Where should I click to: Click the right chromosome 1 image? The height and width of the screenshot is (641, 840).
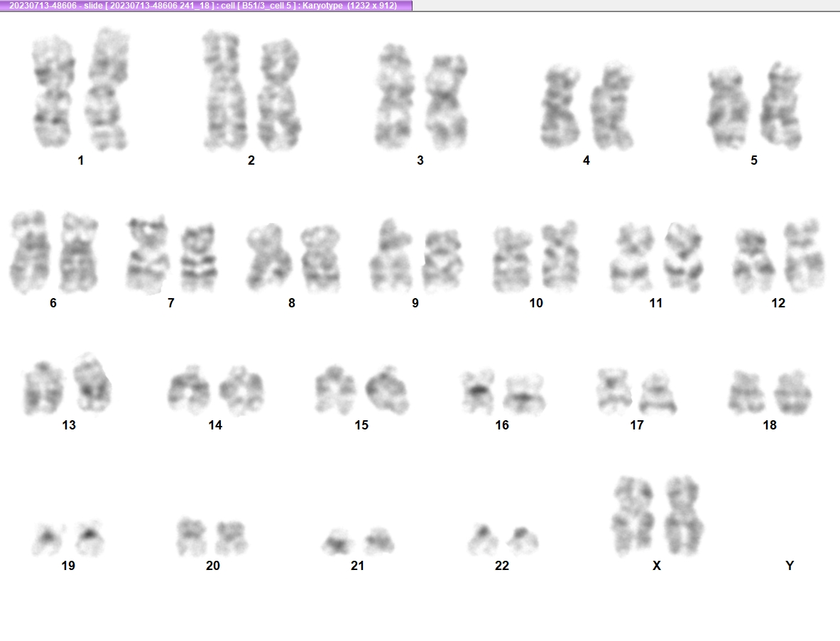point(108,89)
